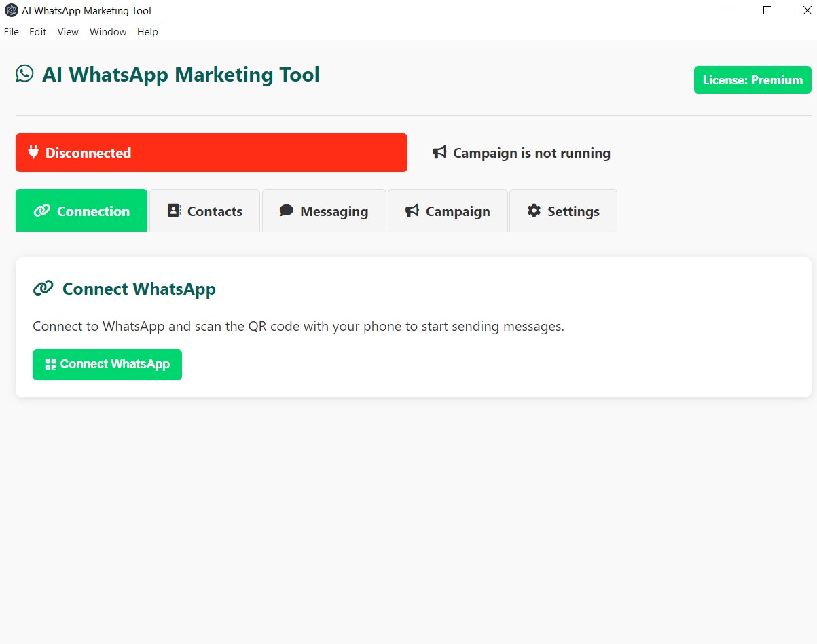This screenshot has width=817, height=644.
Task: Click the chain link icon on Connection tab
Action: (x=41, y=211)
